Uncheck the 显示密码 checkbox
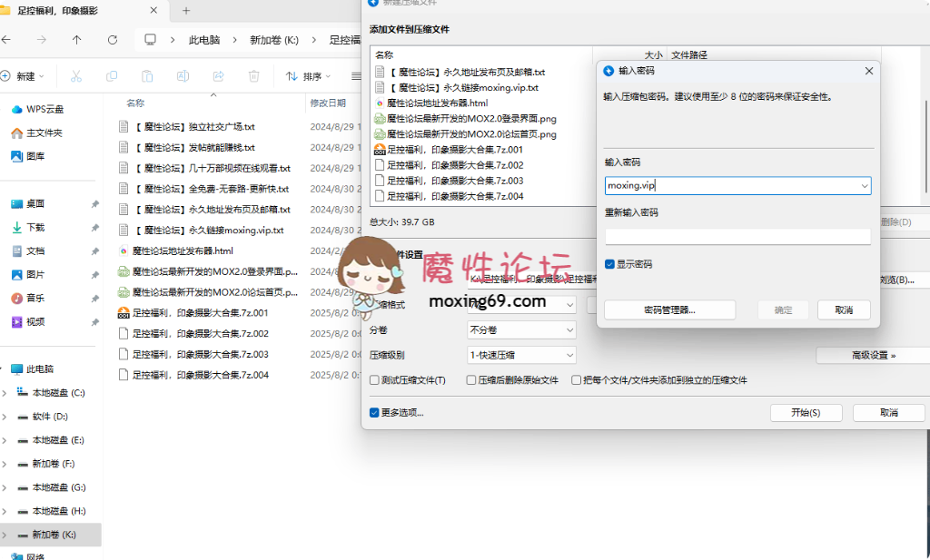The width and height of the screenshot is (930, 560). (x=610, y=264)
